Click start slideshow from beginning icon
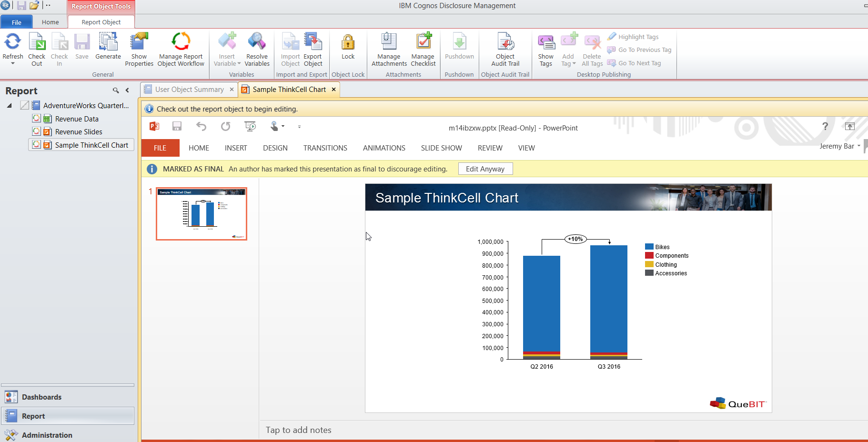Screen dimensions: 868x442 point(250,126)
